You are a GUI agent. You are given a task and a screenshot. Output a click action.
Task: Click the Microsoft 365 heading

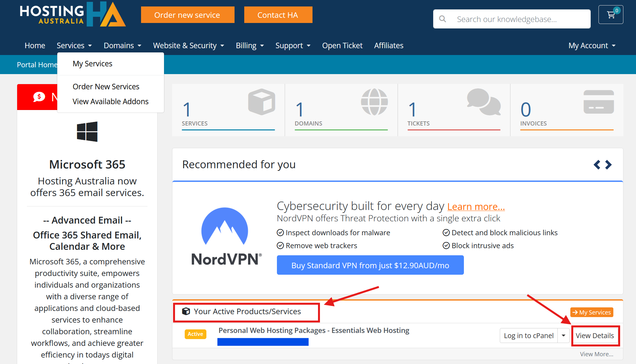tap(87, 164)
